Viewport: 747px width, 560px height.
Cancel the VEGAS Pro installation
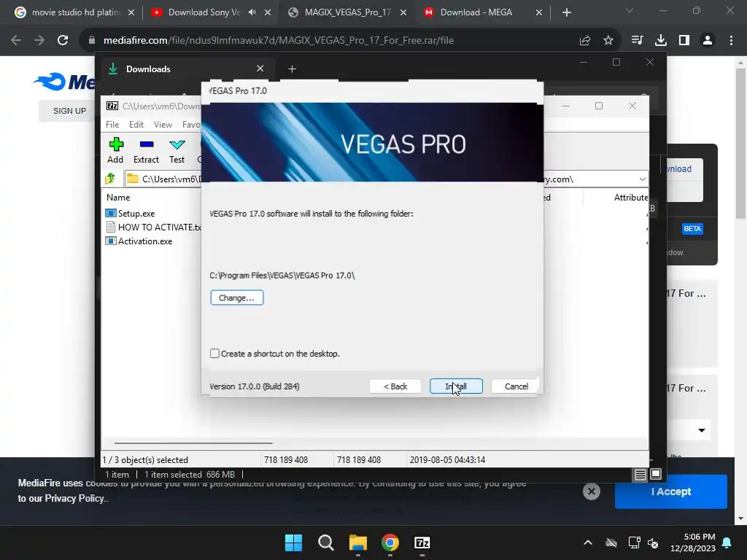click(x=516, y=386)
